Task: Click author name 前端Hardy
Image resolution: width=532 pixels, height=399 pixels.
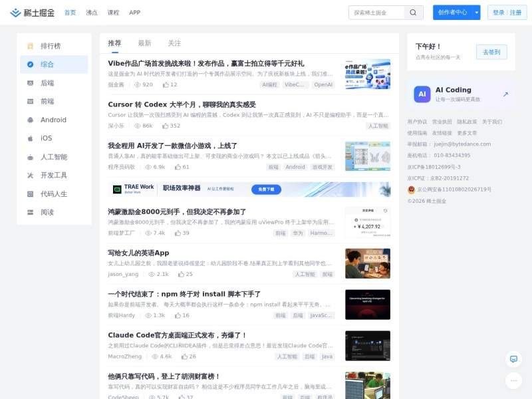Action: pyautogui.click(x=122, y=315)
